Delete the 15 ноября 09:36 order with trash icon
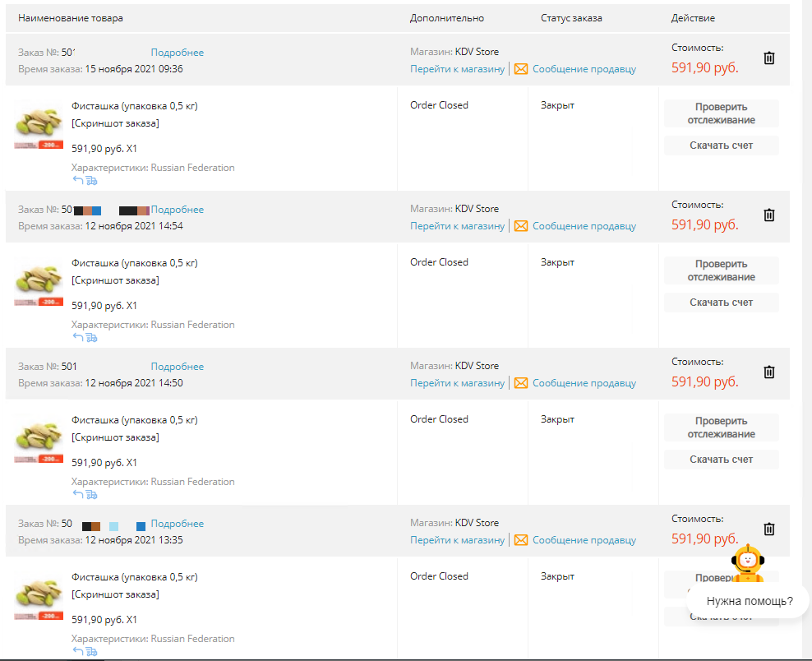The height and width of the screenshot is (661, 812). (x=769, y=58)
